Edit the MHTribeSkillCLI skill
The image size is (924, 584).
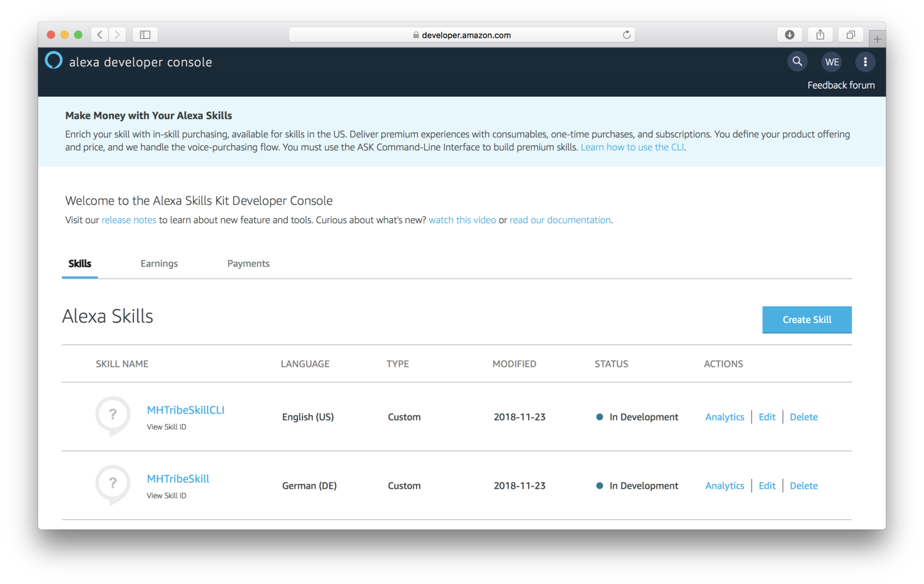pyautogui.click(x=767, y=417)
